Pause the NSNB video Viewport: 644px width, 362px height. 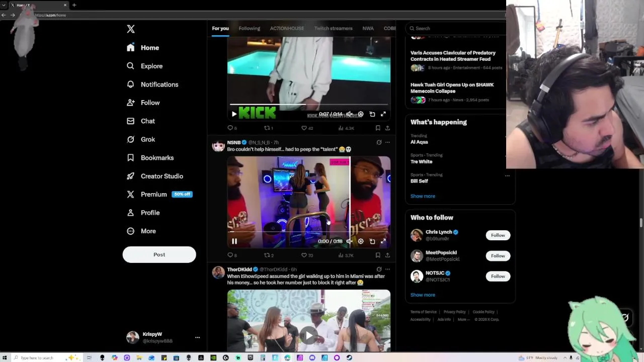point(234,241)
